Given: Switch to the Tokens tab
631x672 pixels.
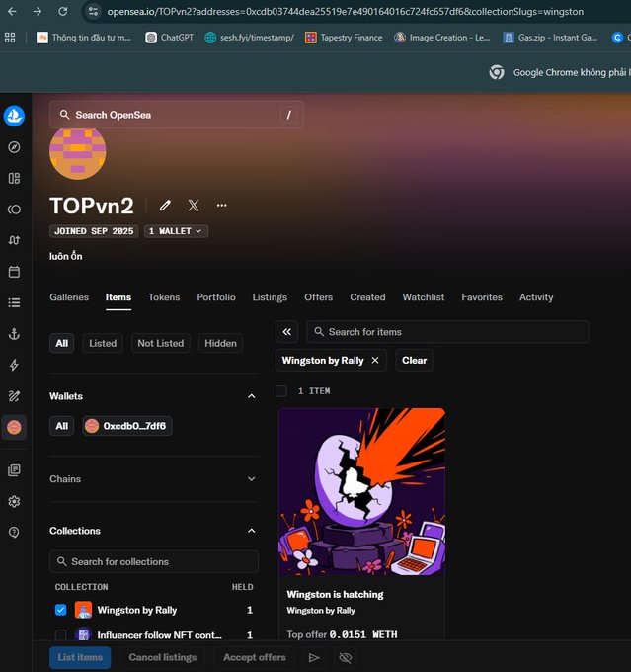Looking at the screenshot, I should (164, 297).
